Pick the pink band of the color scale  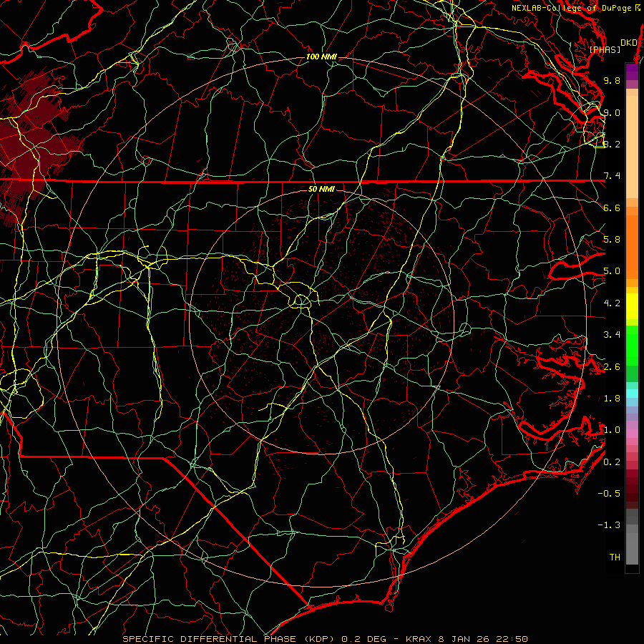click(x=632, y=434)
